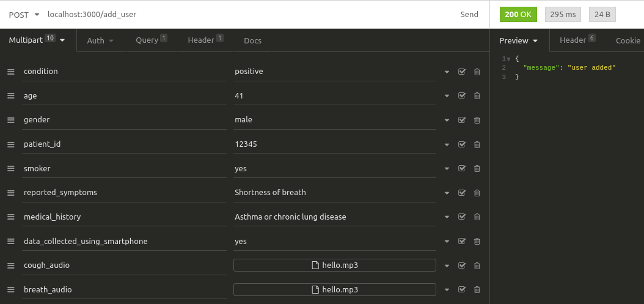Delete the cough_audio file row

click(477, 265)
